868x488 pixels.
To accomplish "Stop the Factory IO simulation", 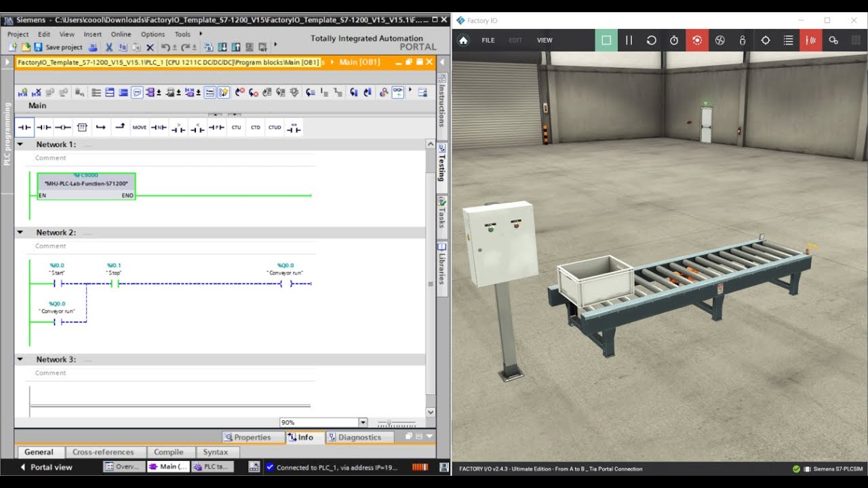I will tap(606, 40).
